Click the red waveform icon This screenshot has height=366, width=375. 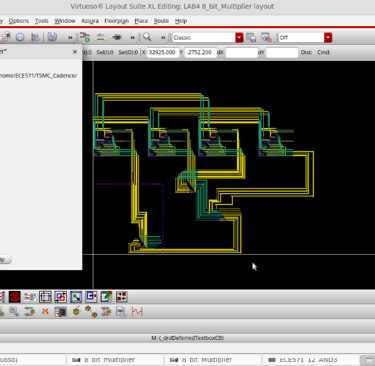click(137, 312)
